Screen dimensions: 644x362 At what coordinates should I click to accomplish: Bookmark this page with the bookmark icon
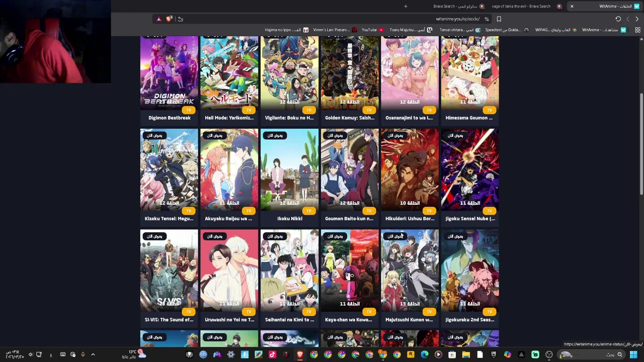[499, 19]
